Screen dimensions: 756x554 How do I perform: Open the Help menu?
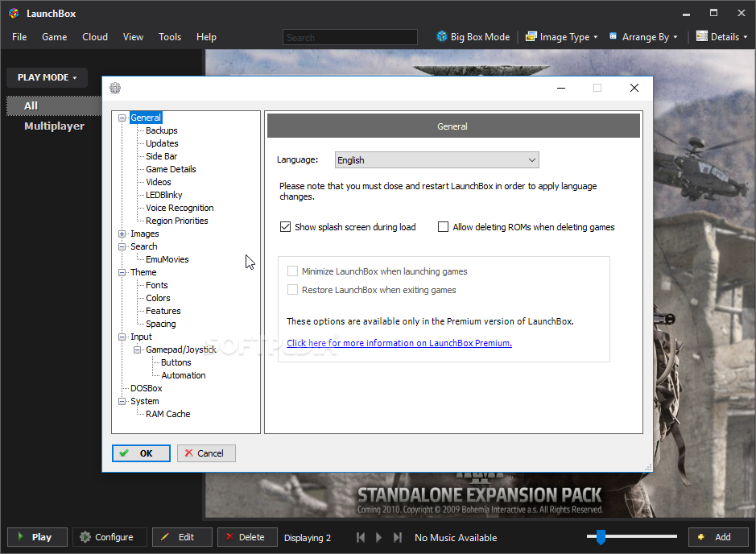(206, 37)
